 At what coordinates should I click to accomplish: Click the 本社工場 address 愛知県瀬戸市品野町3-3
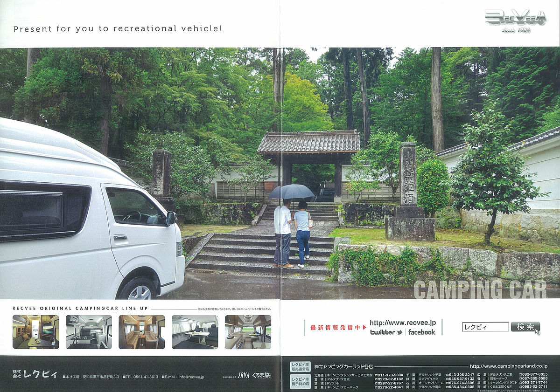[91, 377]
